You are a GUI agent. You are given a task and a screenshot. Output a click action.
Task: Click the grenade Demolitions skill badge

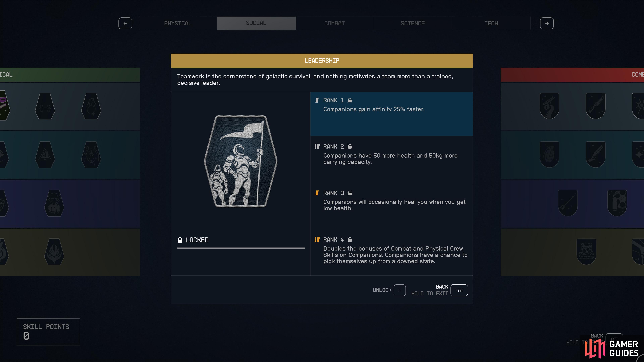coord(550,155)
